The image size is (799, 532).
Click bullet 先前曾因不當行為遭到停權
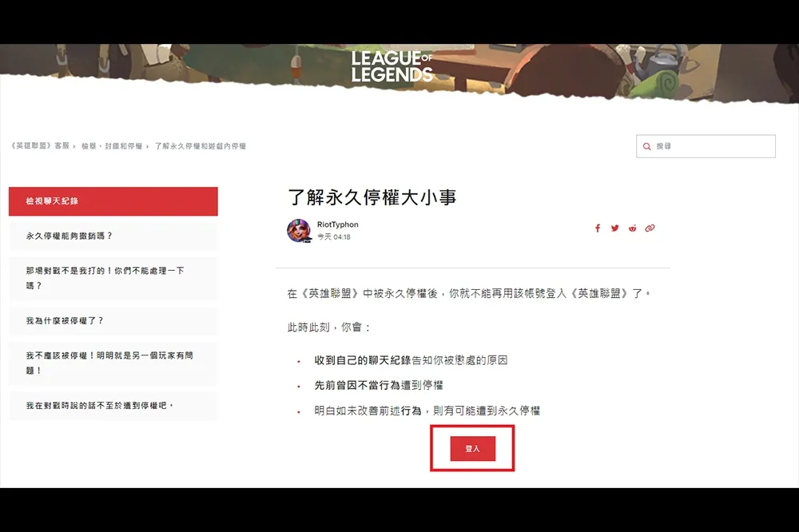coord(379,385)
